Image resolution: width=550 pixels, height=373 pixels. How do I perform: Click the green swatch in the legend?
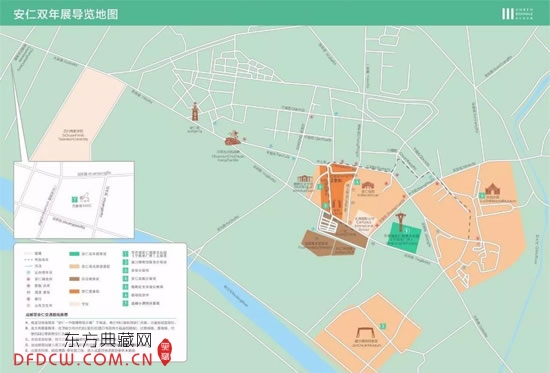click(x=74, y=253)
